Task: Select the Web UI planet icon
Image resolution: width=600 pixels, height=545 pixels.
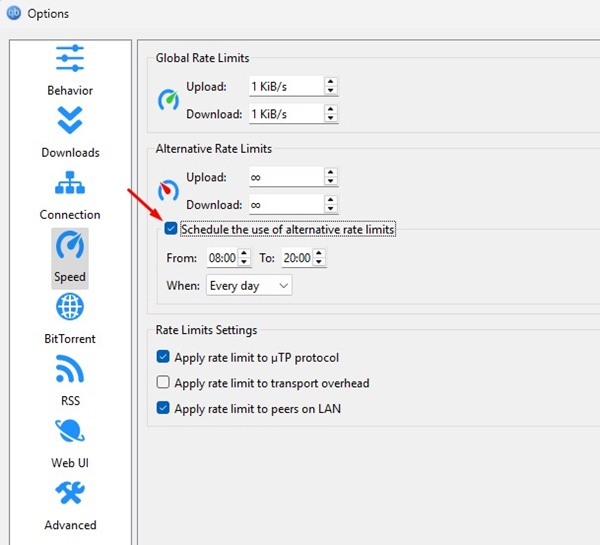Action: (70, 432)
